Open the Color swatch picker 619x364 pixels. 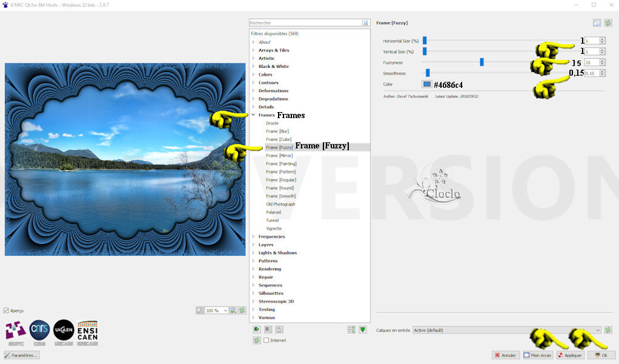427,84
